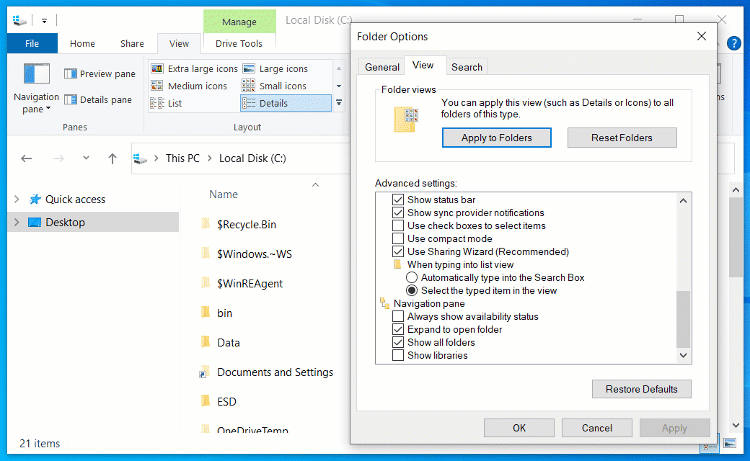This screenshot has height=461, width=750.
Task: Enable the Use compact mode checkbox
Action: click(x=399, y=239)
